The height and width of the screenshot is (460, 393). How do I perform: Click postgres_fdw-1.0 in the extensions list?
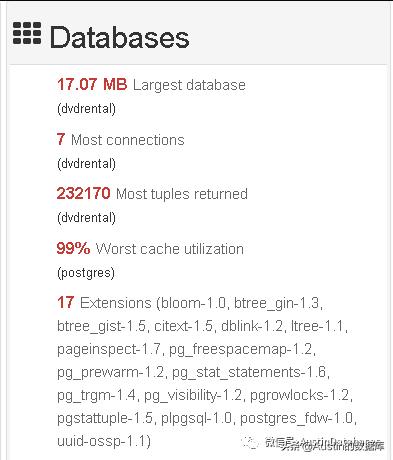coord(296,418)
